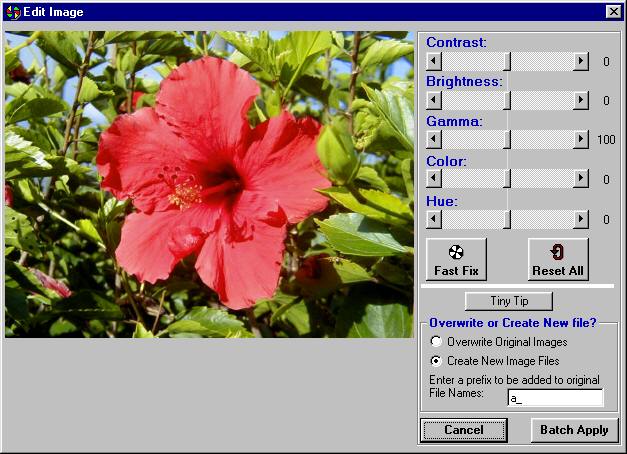Decrease Brightness with its left arrow
The width and height of the screenshot is (627, 454).
tap(434, 100)
